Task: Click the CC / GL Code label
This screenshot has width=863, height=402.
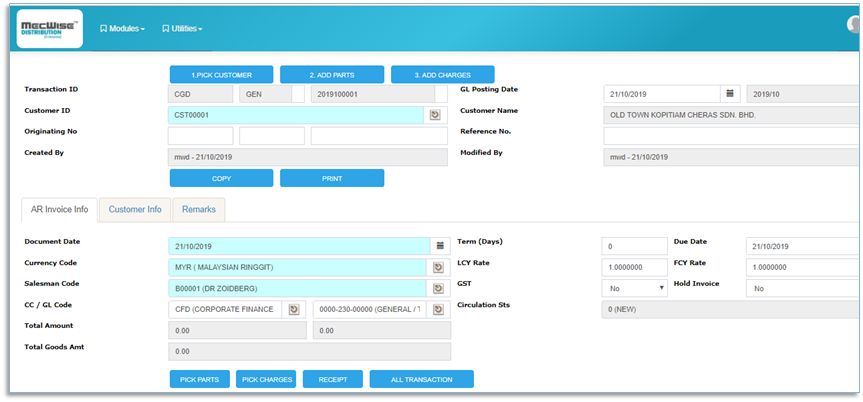Action: coord(48,305)
